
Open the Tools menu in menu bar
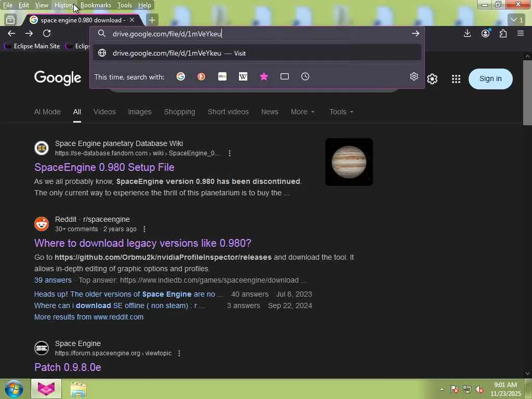pyautogui.click(x=124, y=5)
